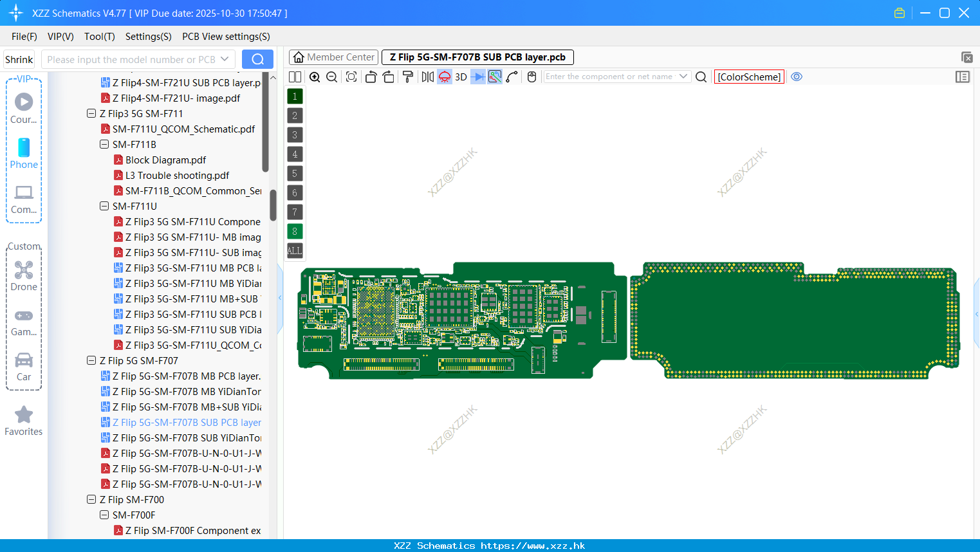
Task: Select the Zoom Out tool
Action: [331, 77]
